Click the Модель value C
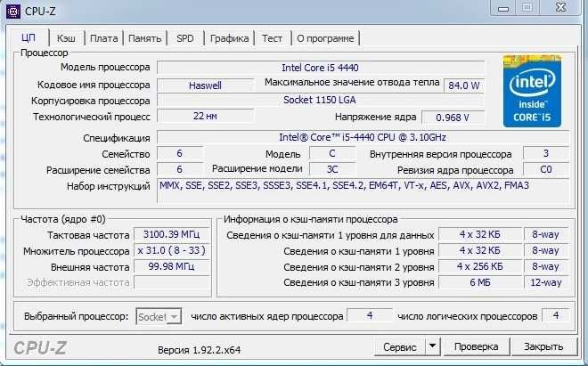The height and width of the screenshot is (366, 588). (332, 153)
